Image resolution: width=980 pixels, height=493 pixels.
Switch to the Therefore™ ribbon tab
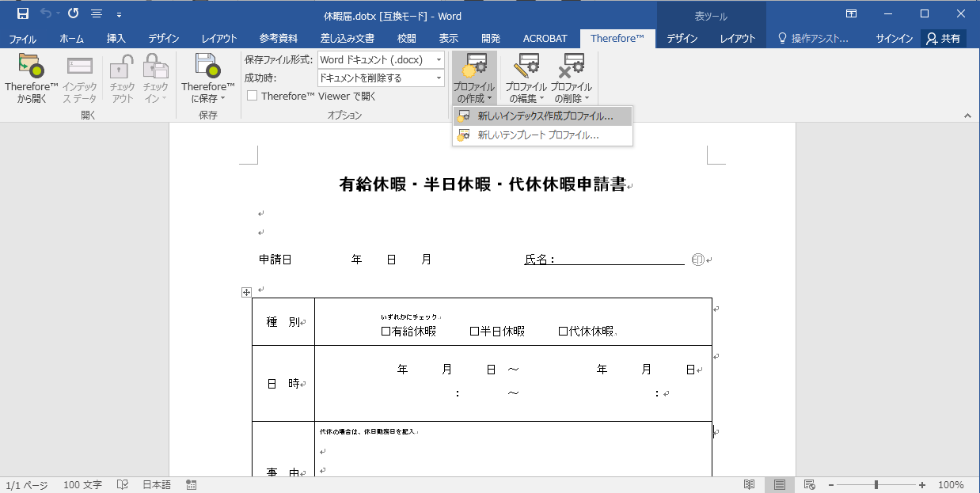click(617, 39)
